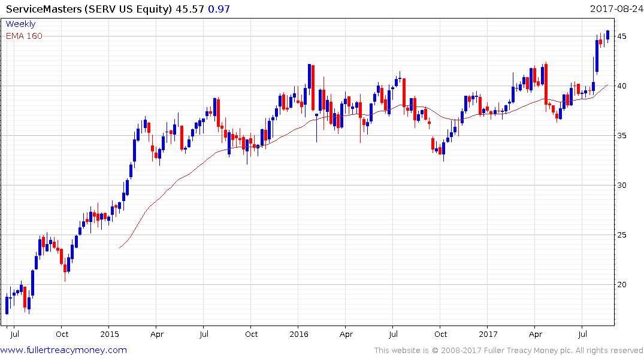This screenshot has height=359, width=644.
Task: Click the Fuller Treacy Money copyright notice
Action: click(x=509, y=351)
